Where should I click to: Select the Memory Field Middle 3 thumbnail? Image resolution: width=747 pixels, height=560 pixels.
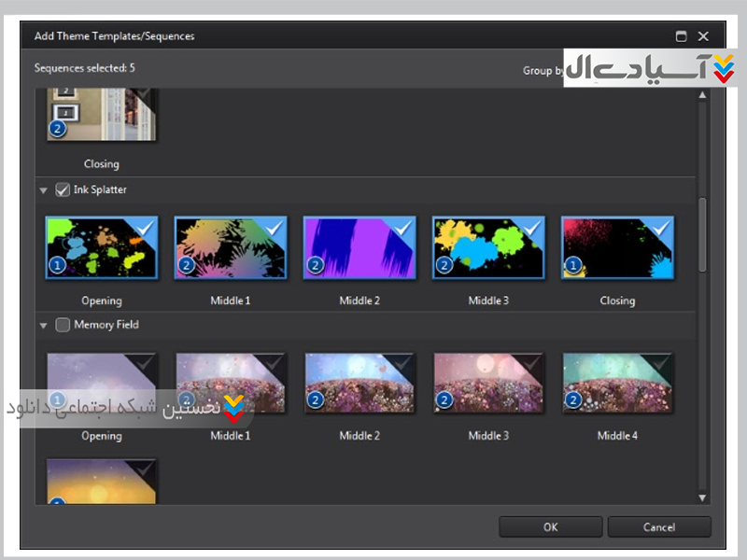(487, 383)
